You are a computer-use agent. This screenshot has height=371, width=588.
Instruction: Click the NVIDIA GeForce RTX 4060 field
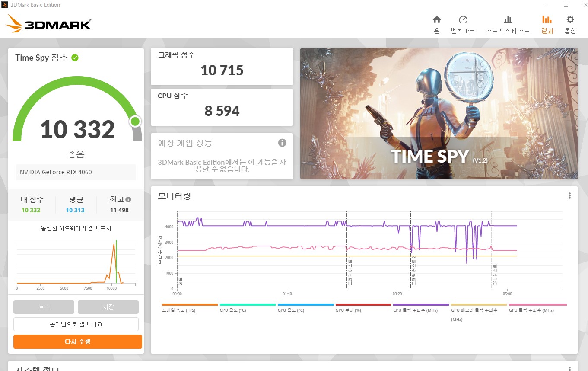pos(76,172)
